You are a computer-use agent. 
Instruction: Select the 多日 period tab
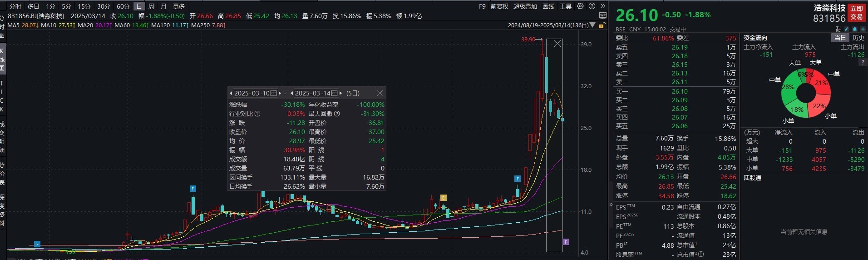pos(34,6)
